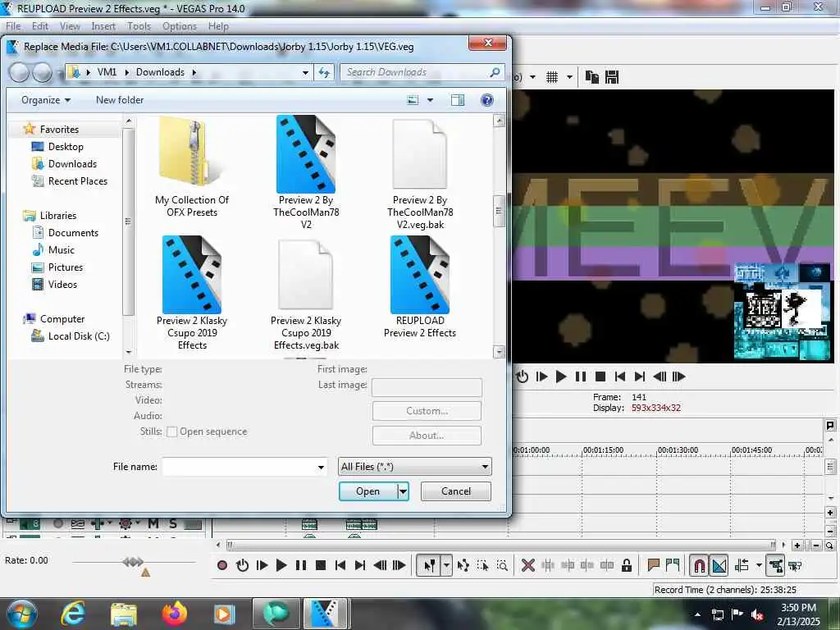Stop playback from the timeline transport bar
840x630 pixels.
pos(321,565)
